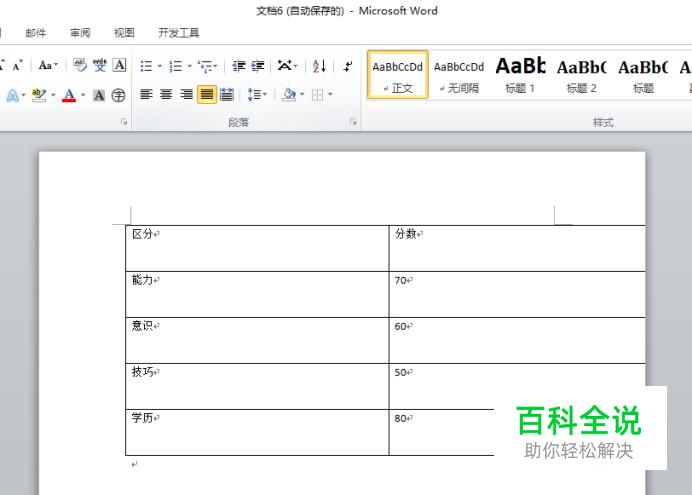Image resolution: width=692 pixels, height=495 pixels.
Task: Open the line spacing dropdown
Action: pos(256,95)
